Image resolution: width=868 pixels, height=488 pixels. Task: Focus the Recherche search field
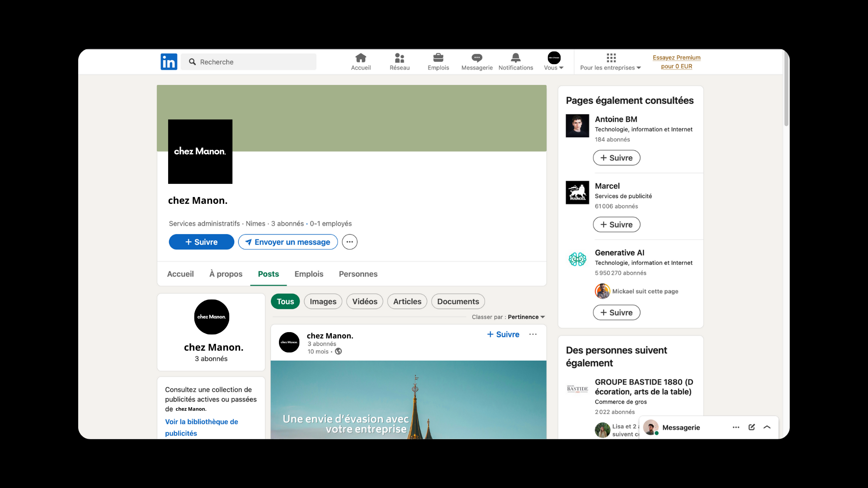coord(249,62)
